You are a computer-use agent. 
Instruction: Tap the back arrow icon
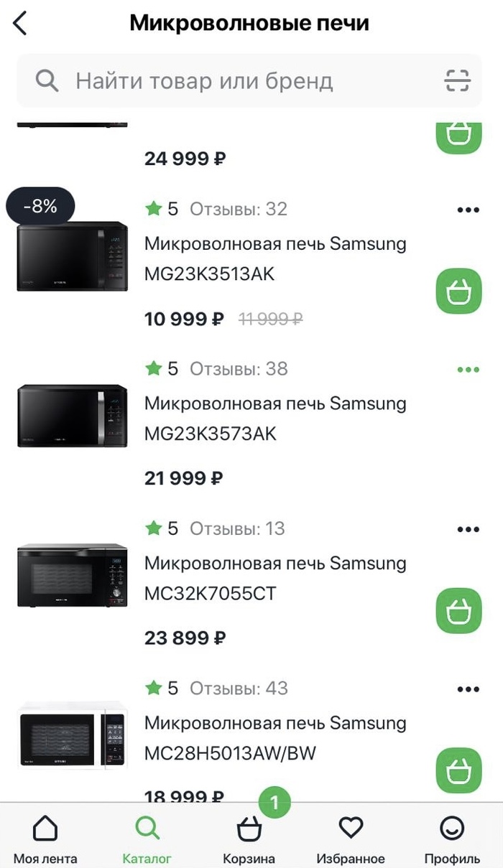coord(20,23)
